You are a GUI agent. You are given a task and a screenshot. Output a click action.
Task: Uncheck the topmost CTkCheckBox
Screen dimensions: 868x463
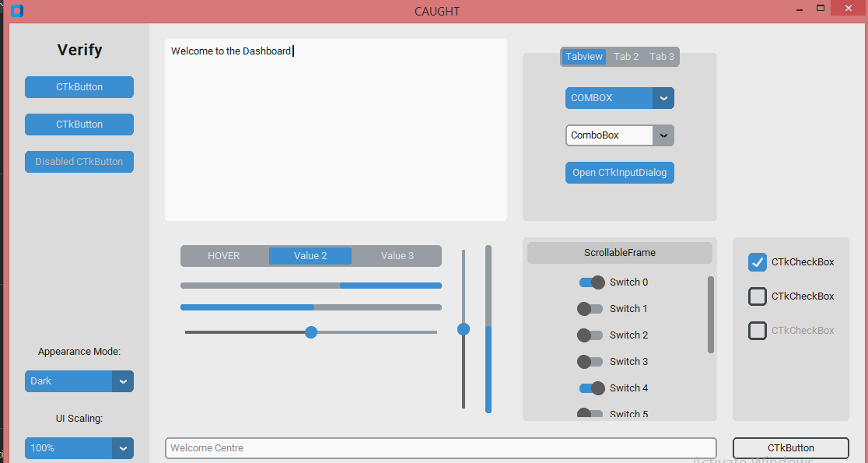[x=757, y=262]
